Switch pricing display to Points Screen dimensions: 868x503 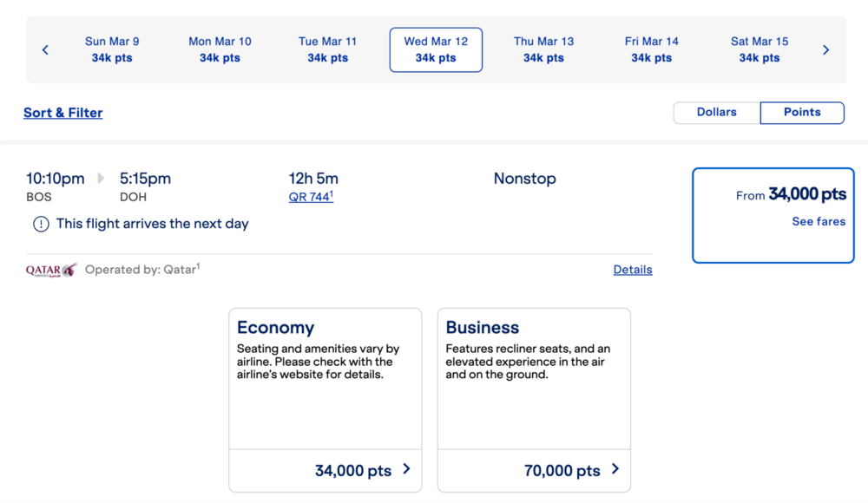click(801, 113)
